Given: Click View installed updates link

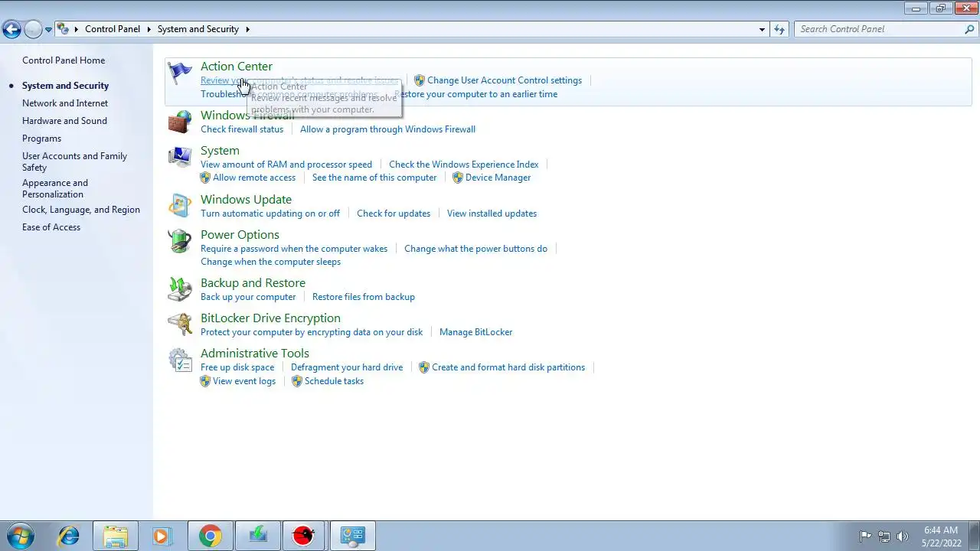Looking at the screenshot, I should pos(492,214).
